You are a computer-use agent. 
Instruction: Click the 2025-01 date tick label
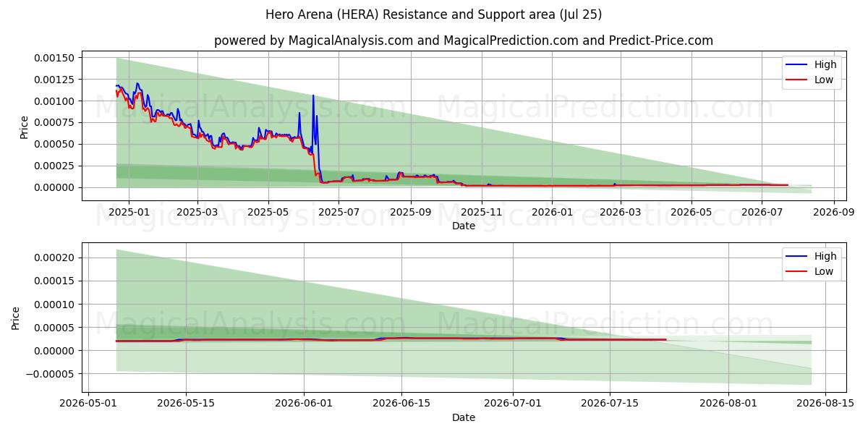(x=128, y=213)
